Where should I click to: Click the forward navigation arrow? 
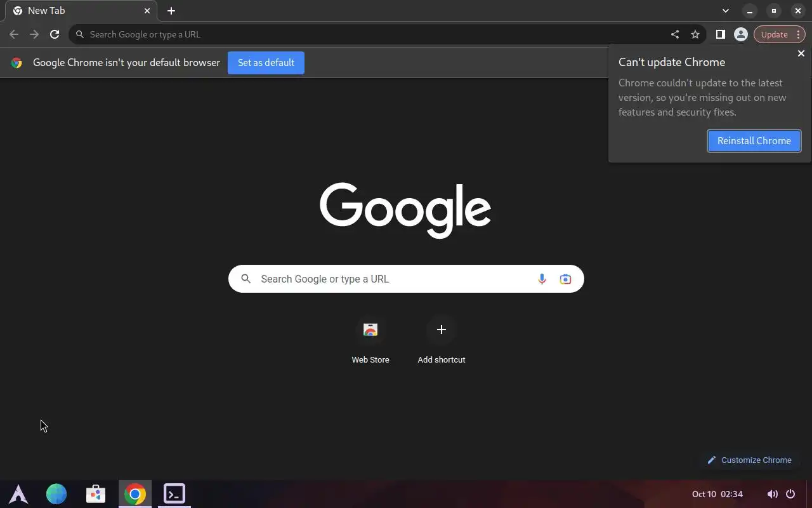(x=34, y=34)
